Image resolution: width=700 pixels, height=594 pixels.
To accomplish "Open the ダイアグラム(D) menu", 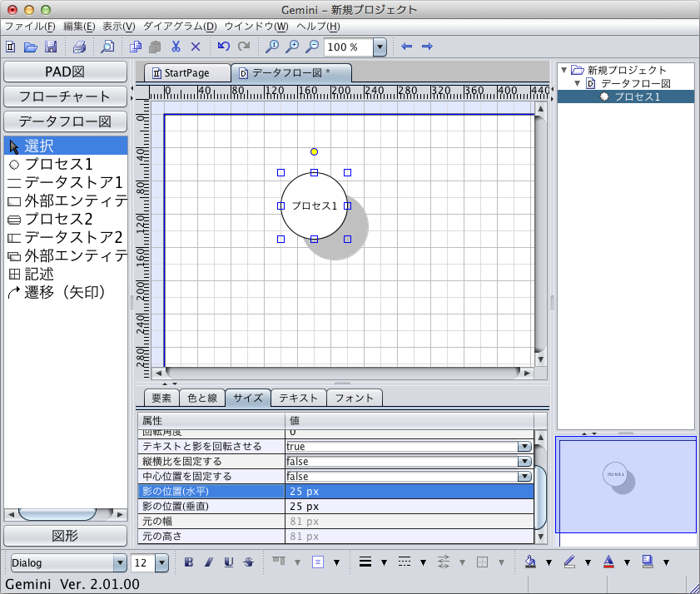I will (x=180, y=27).
